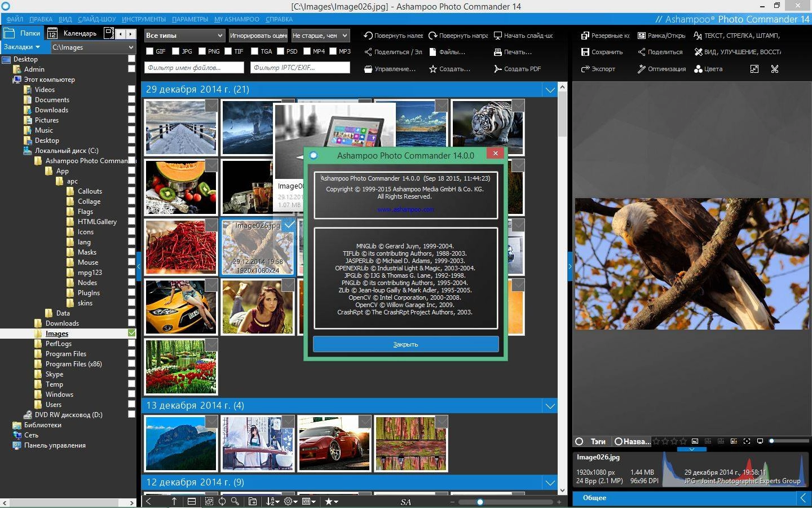Click the Создать PDF toolbar item
812x508 pixels.
point(517,69)
